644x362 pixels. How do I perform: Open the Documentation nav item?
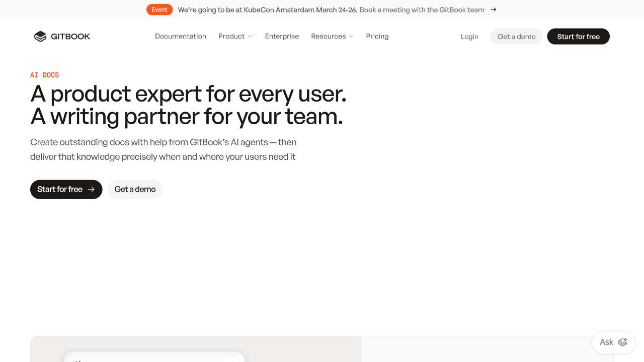(181, 36)
